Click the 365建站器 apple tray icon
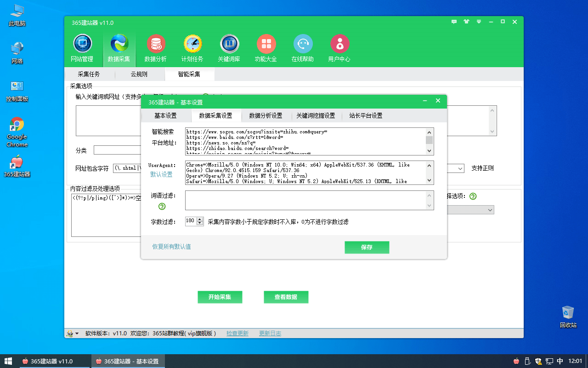The height and width of the screenshot is (368, 588). pyautogui.click(x=516, y=361)
